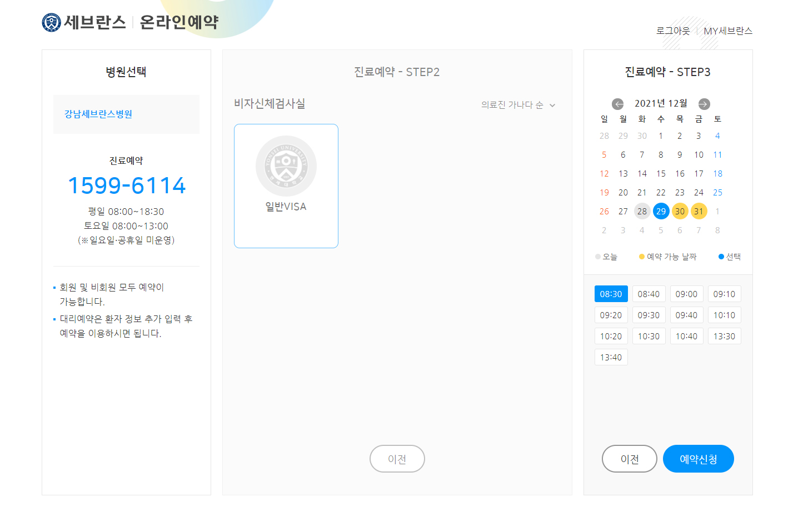
Task: Go to next month with right arrow
Action: pyautogui.click(x=704, y=104)
